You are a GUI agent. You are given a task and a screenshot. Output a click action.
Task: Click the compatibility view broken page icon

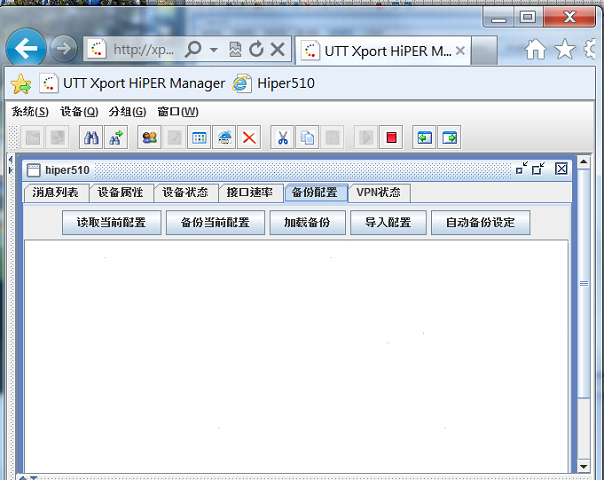click(235, 49)
